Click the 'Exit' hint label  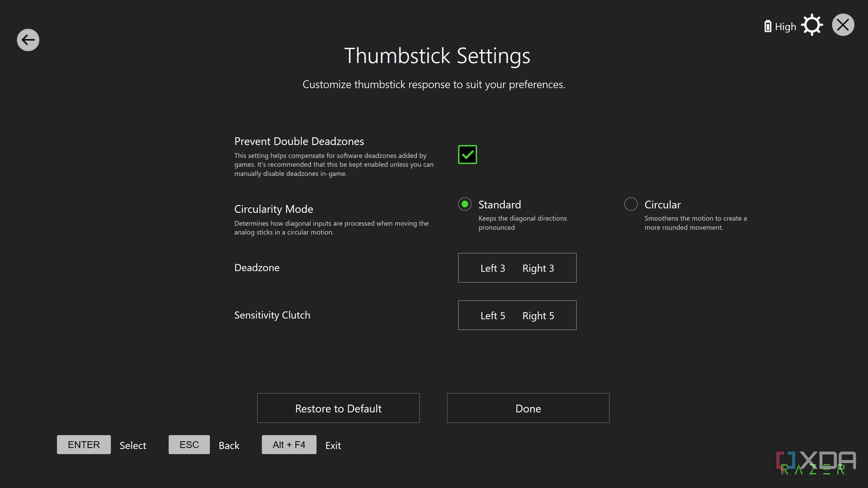point(333,445)
